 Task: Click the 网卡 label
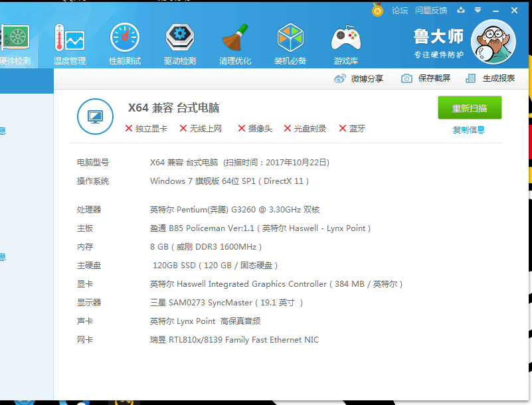tap(85, 340)
